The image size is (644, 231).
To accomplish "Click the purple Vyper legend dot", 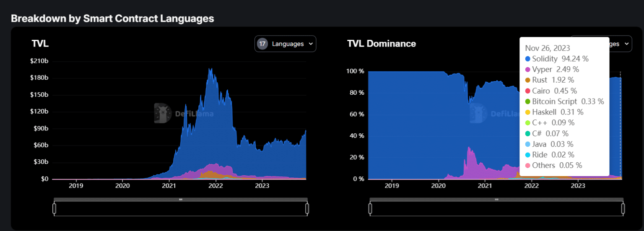I will 528,70.
